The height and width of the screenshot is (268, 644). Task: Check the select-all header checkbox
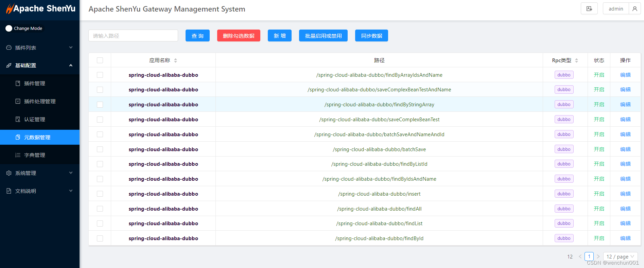[100, 60]
